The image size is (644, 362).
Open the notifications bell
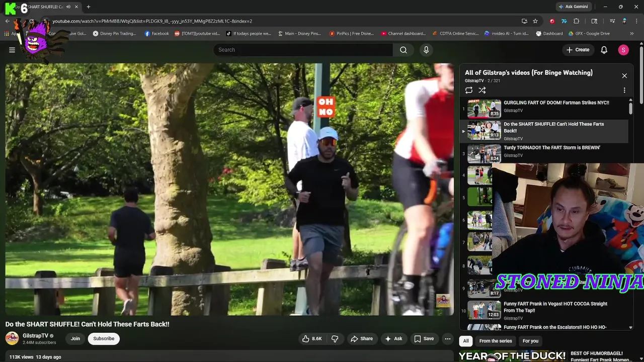604,50
